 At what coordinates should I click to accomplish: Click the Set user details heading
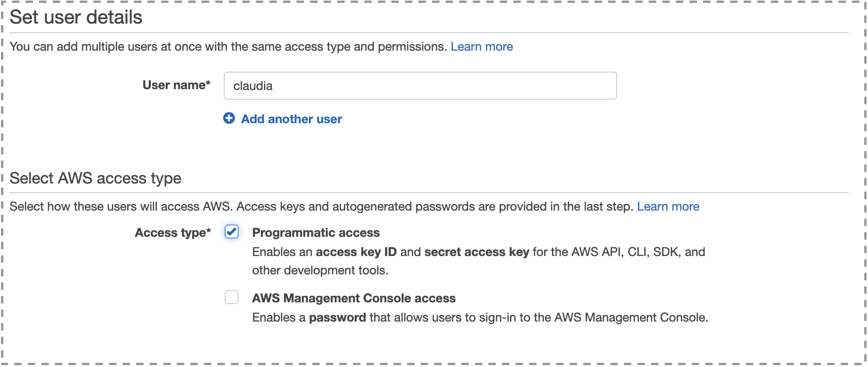click(76, 17)
